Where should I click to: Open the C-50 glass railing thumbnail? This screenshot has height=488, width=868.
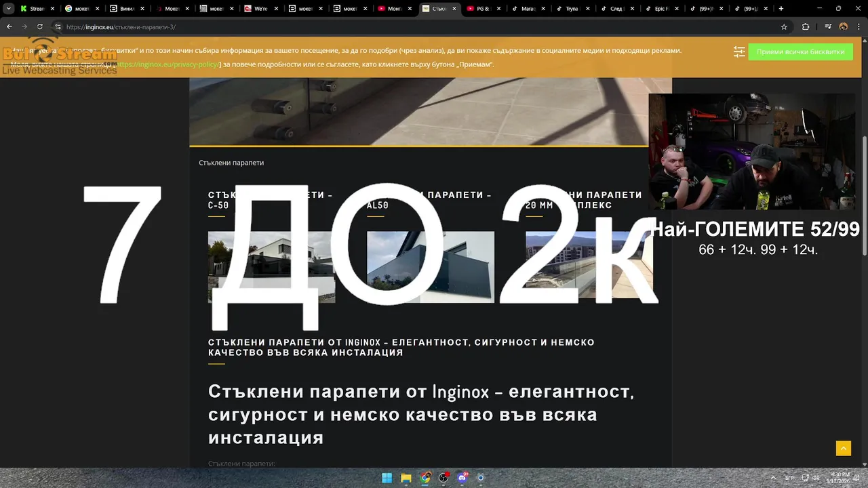[x=271, y=267]
